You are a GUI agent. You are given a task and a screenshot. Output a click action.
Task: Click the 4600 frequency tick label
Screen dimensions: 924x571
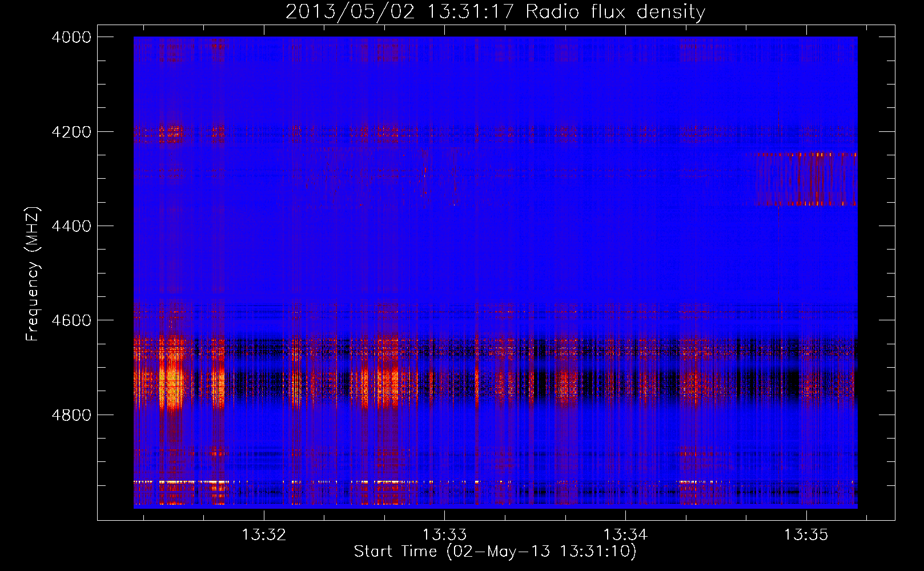71,320
